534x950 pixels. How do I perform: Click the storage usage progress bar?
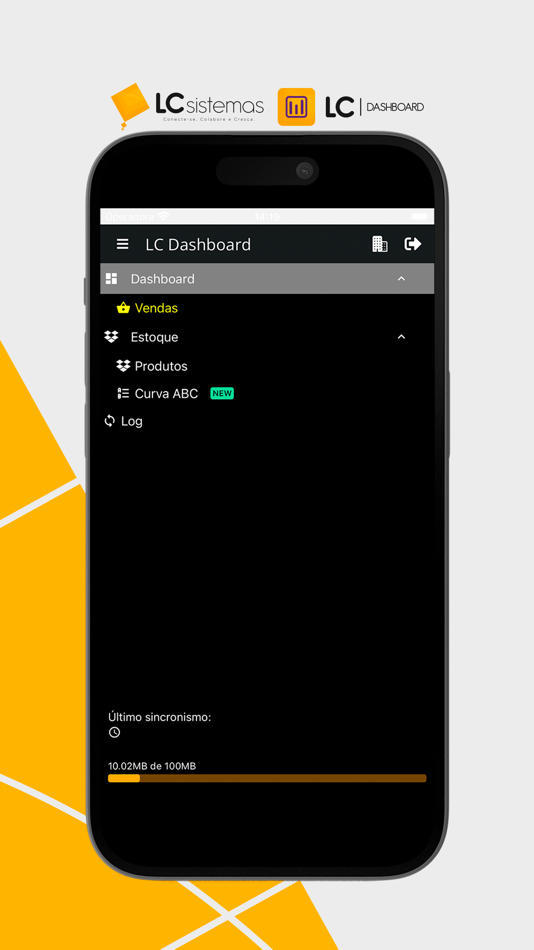click(267, 778)
